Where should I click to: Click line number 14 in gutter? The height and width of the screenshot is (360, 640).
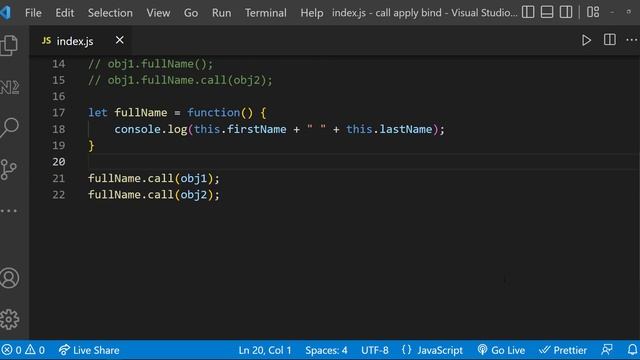tap(58, 64)
